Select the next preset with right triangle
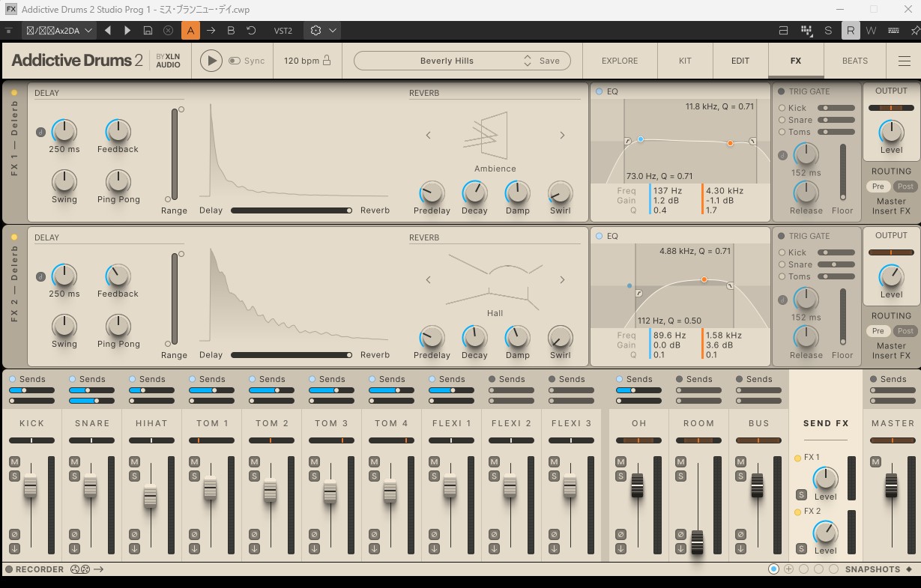The height and width of the screenshot is (588, 921). coord(127,31)
